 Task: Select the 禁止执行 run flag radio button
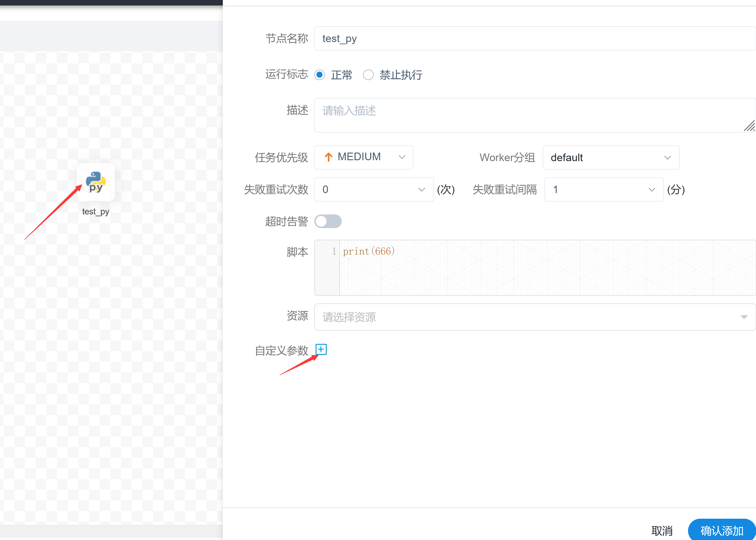point(368,75)
